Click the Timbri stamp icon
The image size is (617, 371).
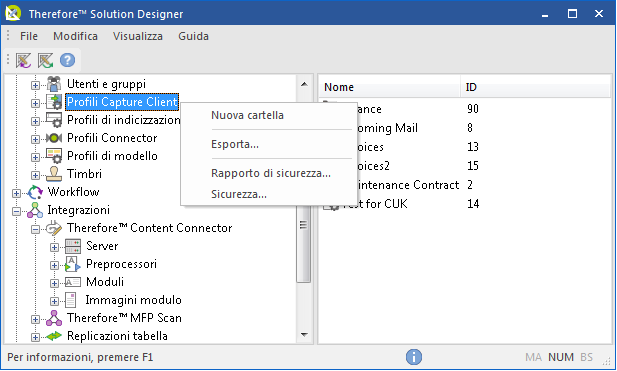tap(54, 174)
